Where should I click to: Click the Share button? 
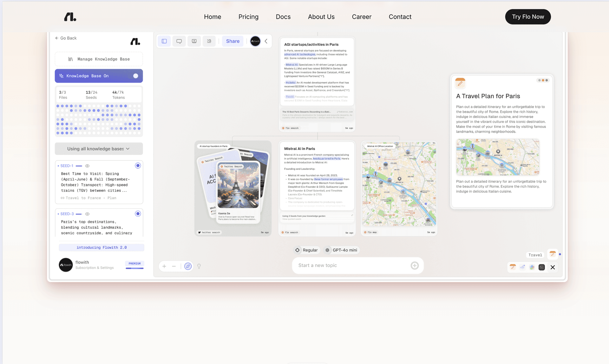coord(233,41)
